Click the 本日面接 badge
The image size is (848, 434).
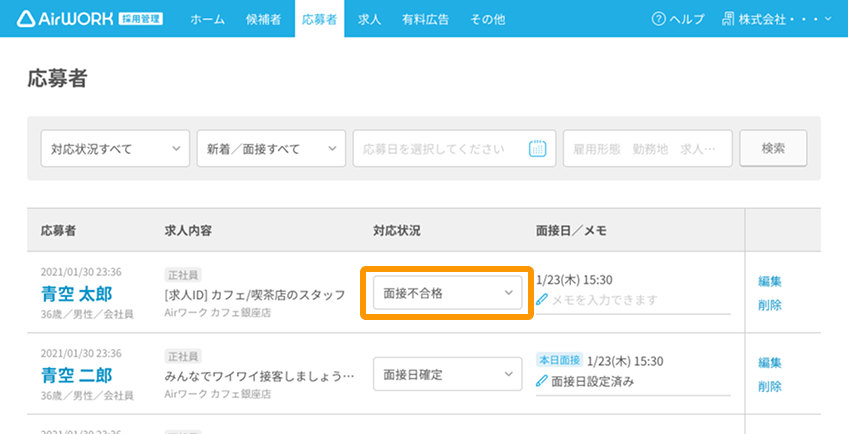click(x=559, y=360)
